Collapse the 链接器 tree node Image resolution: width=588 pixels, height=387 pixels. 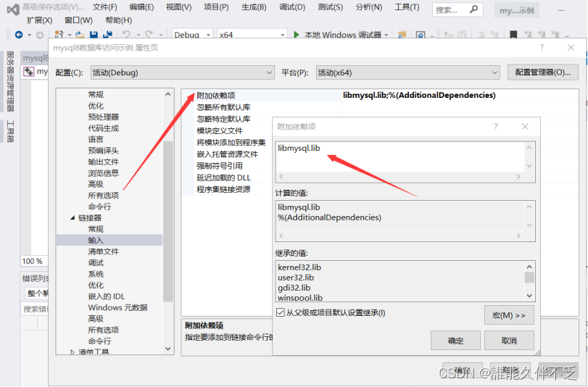73,217
